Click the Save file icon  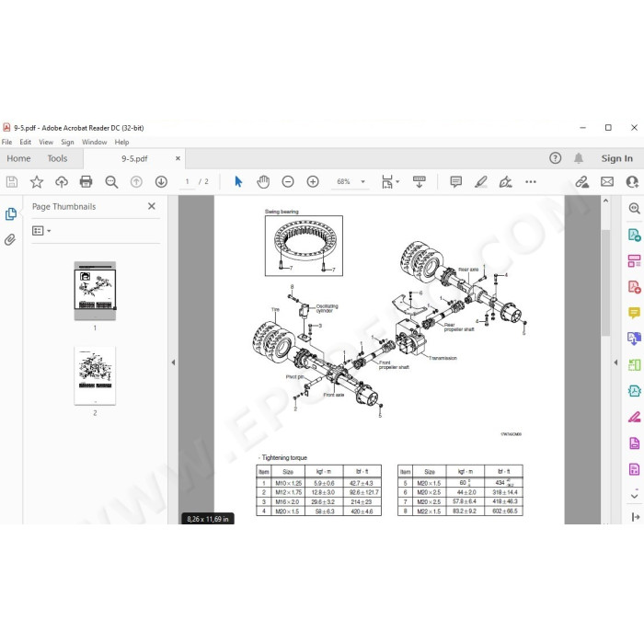12,181
